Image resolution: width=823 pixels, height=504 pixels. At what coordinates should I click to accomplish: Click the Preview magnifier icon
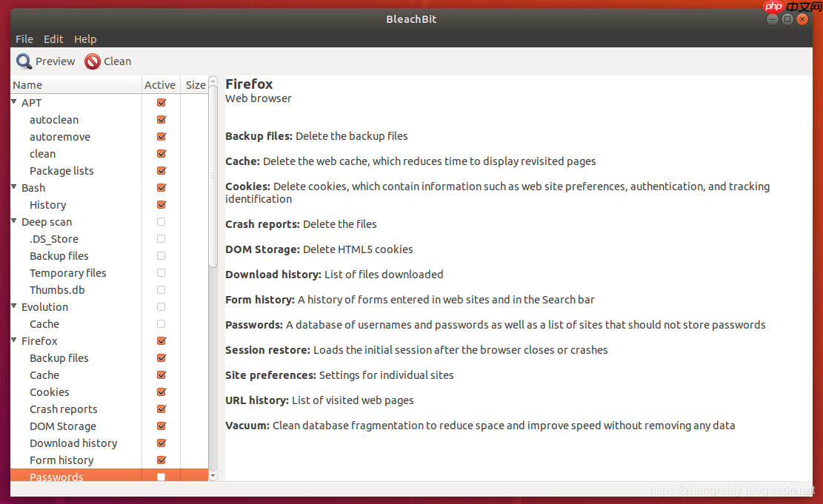[24, 61]
